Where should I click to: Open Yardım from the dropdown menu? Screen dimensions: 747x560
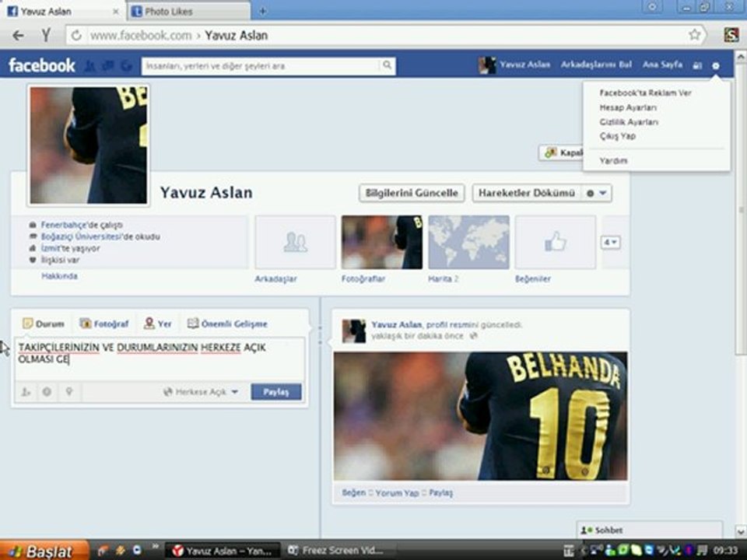[x=613, y=161]
